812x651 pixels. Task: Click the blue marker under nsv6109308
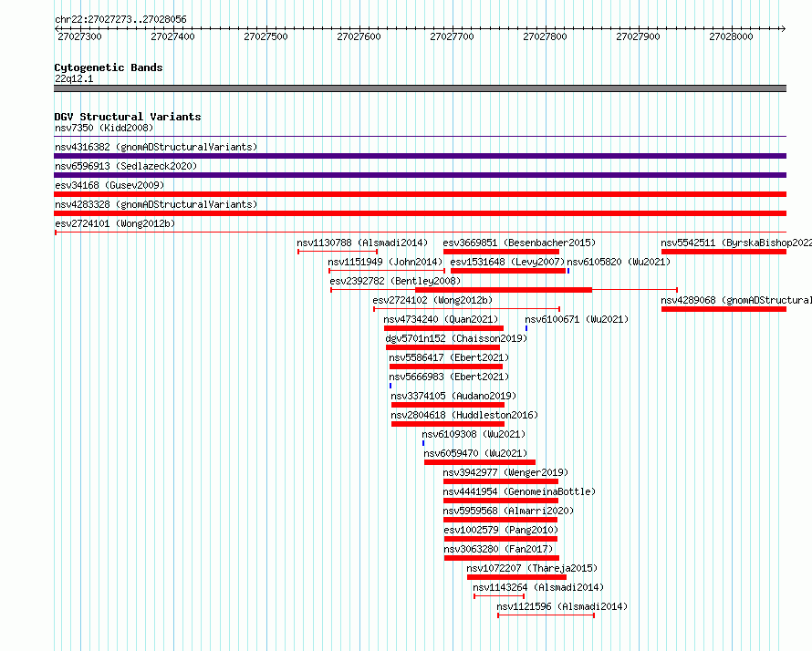click(423, 443)
